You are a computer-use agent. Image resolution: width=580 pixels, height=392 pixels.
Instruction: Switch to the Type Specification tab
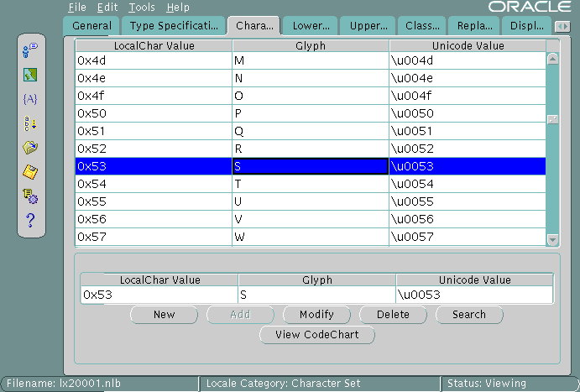(174, 26)
